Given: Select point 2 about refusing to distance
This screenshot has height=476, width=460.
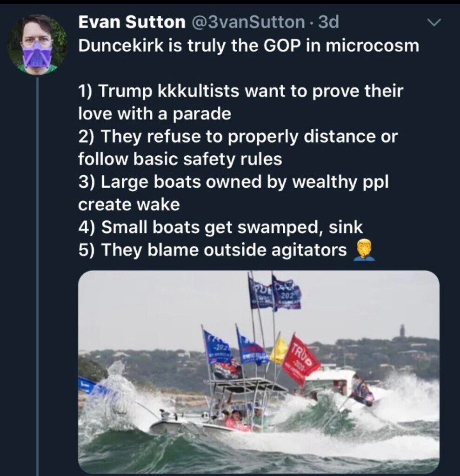Looking at the screenshot, I should [238, 147].
